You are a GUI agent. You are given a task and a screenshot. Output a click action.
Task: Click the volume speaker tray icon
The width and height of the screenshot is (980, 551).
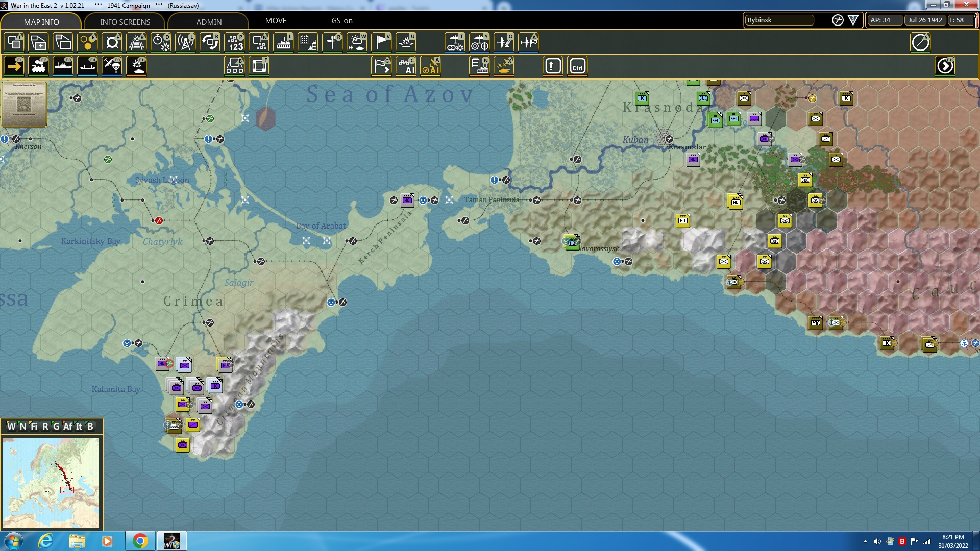tap(877, 541)
